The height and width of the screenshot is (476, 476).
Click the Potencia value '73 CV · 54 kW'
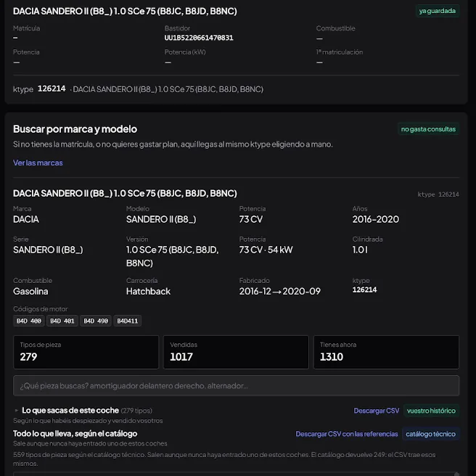click(266, 250)
